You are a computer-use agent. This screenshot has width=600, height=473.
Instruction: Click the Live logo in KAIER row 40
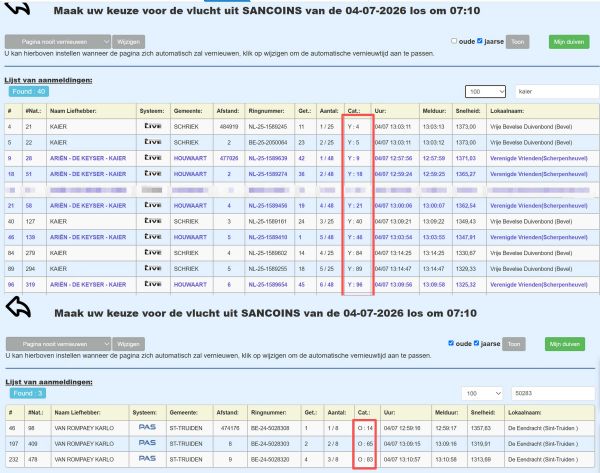(x=153, y=221)
